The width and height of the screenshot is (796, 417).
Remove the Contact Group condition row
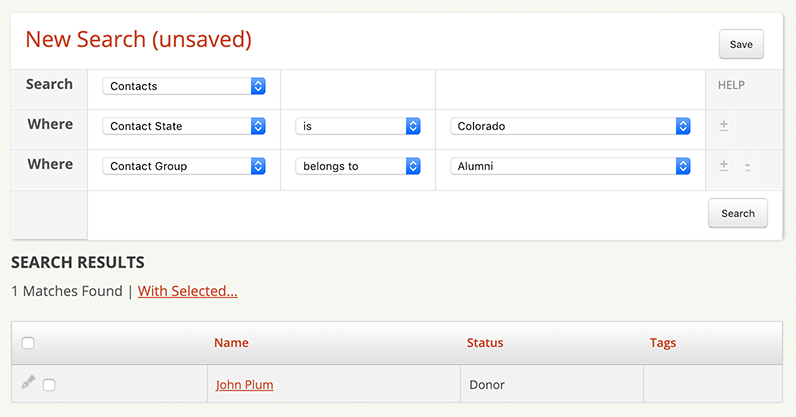point(747,166)
